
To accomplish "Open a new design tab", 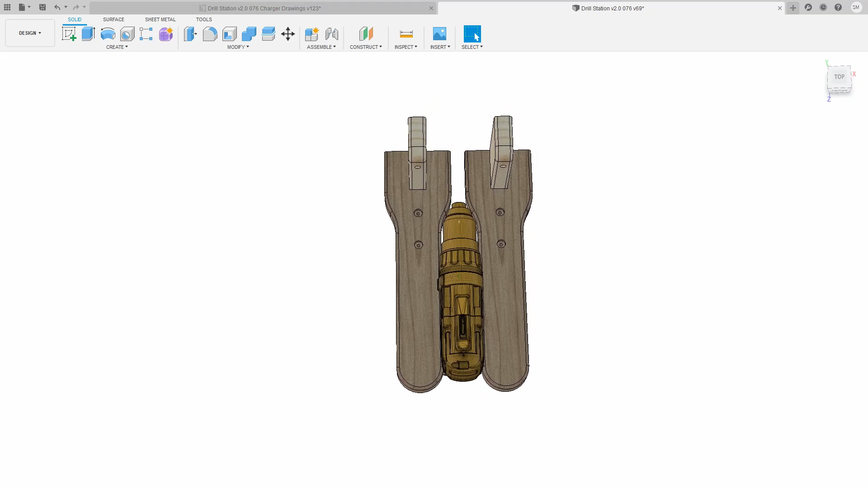I will (x=793, y=8).
